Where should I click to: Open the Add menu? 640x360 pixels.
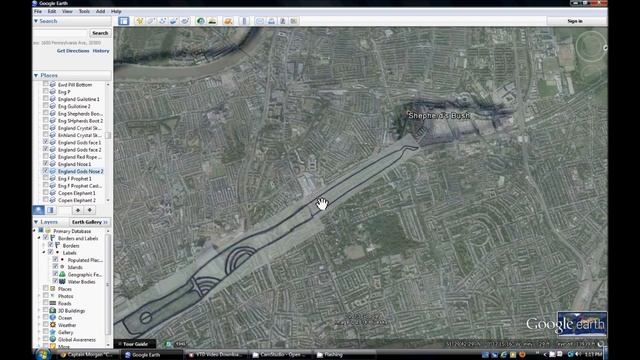click(100, 11)
